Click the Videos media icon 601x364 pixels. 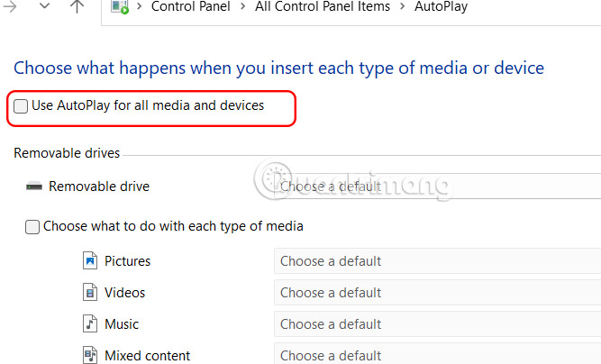click(x=89, y=293)
